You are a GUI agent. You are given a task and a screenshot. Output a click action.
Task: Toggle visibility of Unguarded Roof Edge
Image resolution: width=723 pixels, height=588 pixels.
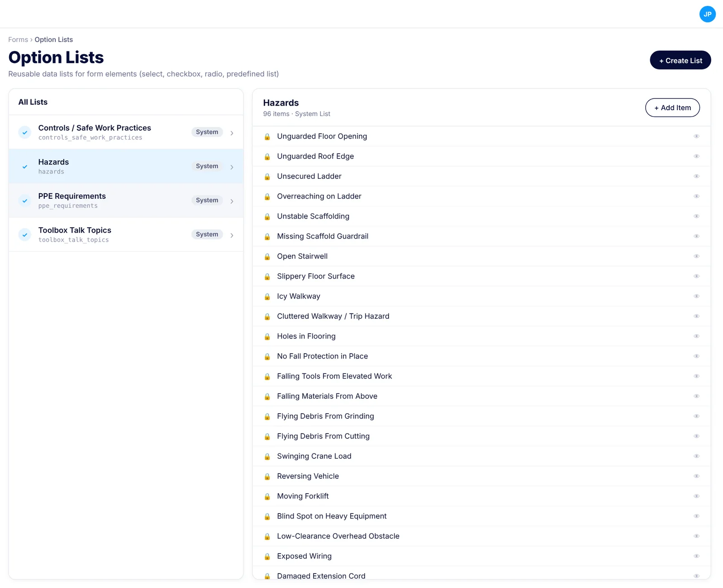(x=696, y=156)
